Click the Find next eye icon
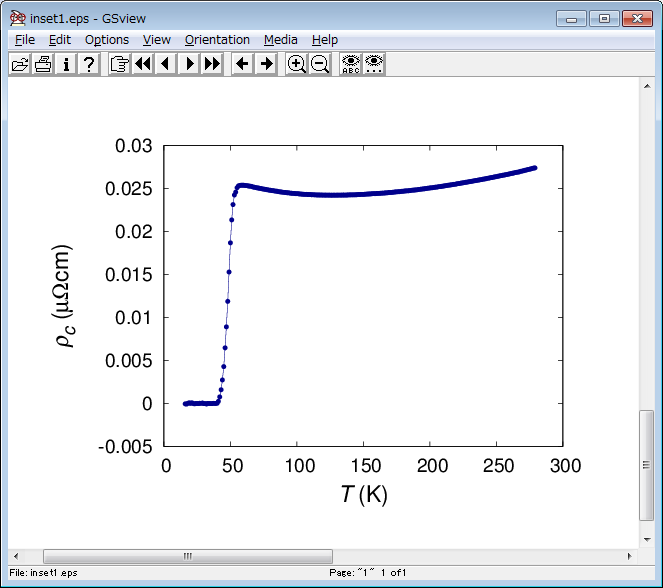663x588 pixels. 374,64
